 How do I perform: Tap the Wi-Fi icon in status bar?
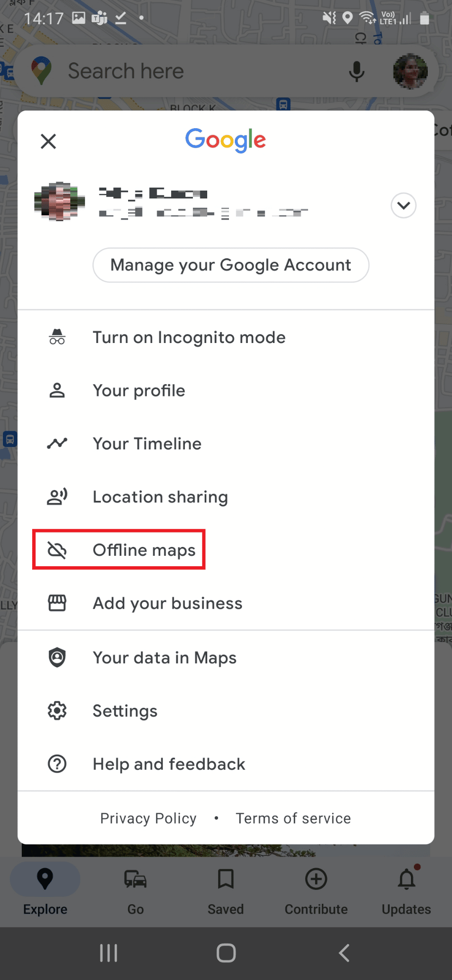tap(367, 18)
